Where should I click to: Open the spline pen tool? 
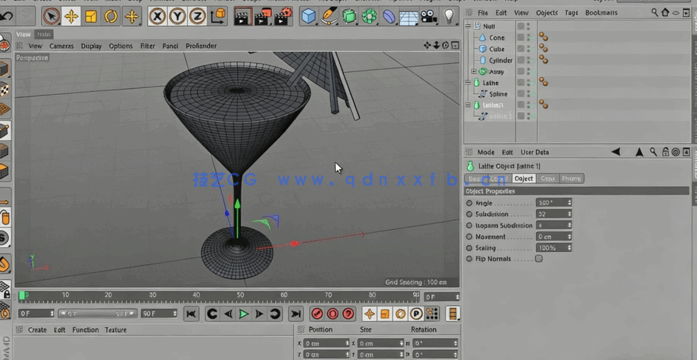pos(329,16)
